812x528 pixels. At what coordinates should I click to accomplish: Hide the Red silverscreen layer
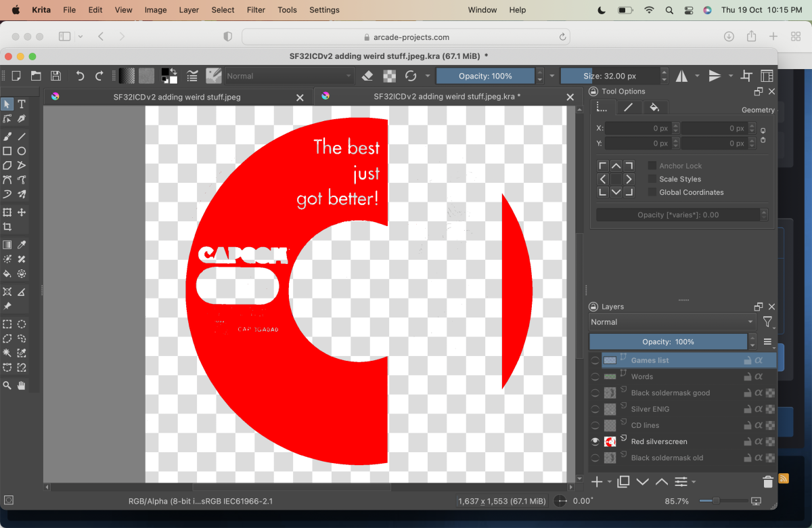(595, 441)
